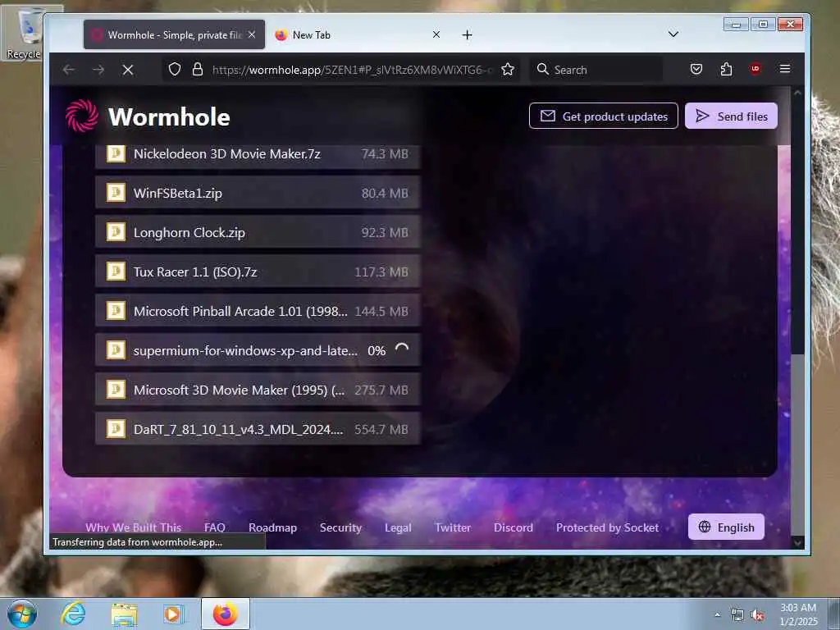This screenshot has height=630, width=840.
Task: Open the Legal footer link
Action: coord(398,527)
